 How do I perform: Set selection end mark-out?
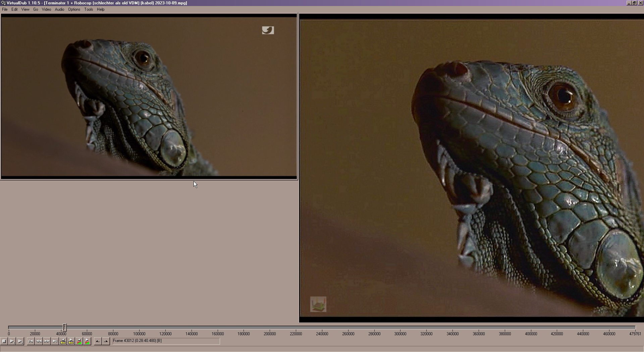(x=106, y=341)
